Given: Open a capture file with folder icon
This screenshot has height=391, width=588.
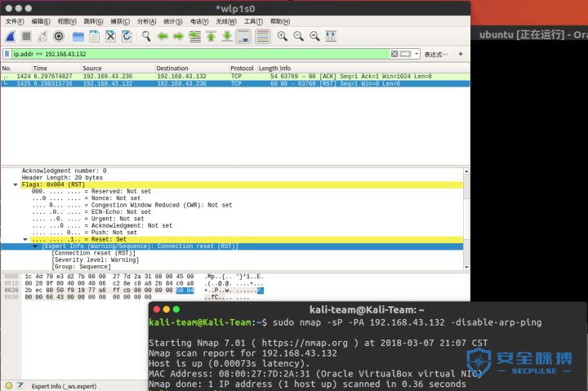Looking at the screenshot, I should (78, 37).
